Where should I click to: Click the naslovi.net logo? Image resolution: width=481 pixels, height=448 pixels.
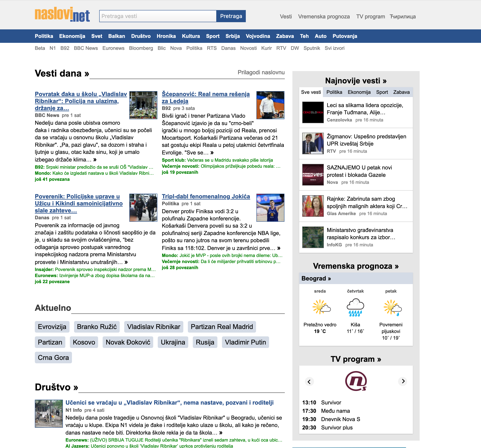point(62,14)
